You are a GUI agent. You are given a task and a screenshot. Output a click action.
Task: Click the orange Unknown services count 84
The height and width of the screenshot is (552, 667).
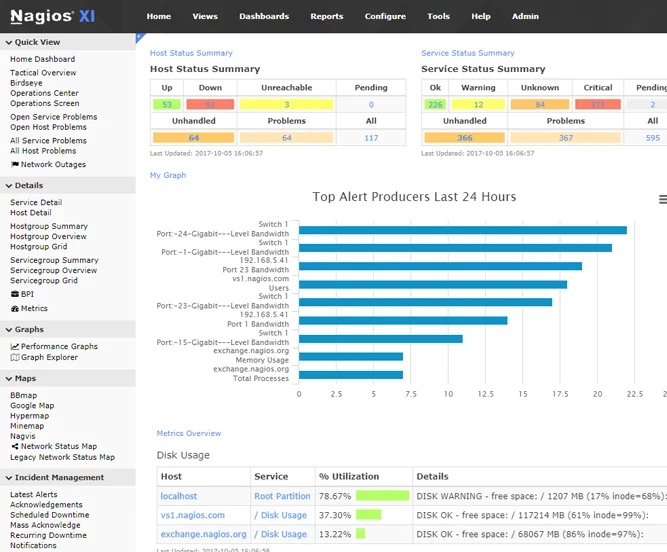[540, 105]
